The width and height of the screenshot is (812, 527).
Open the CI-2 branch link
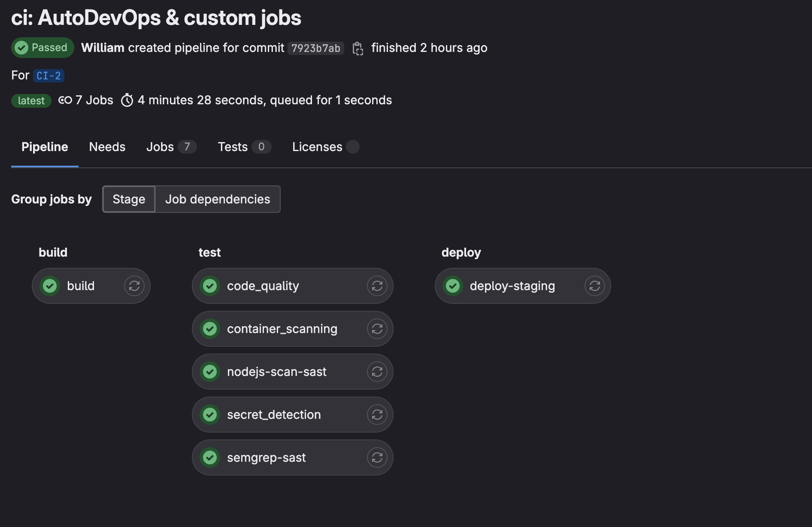[48, 76]
